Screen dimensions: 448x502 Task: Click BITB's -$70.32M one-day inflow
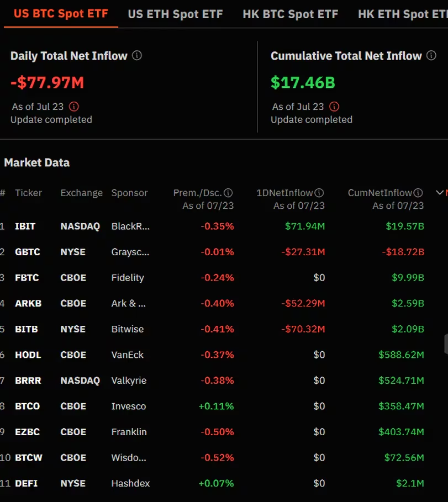(303, 329)
